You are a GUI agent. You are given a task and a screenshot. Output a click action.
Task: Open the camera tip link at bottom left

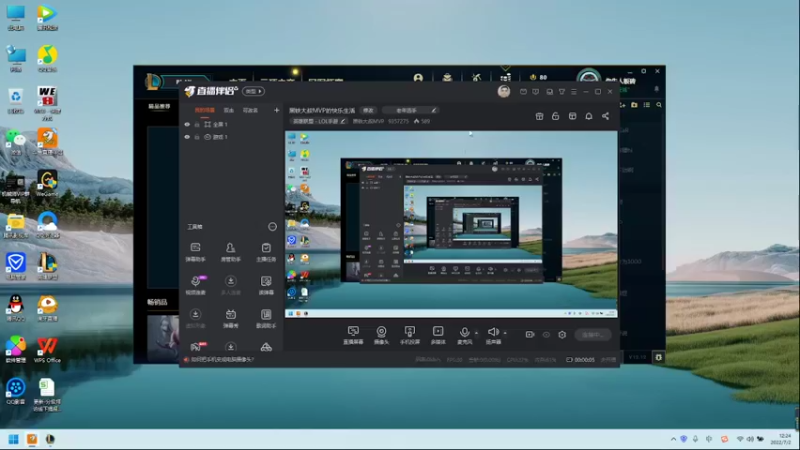[x=221, y=360]
